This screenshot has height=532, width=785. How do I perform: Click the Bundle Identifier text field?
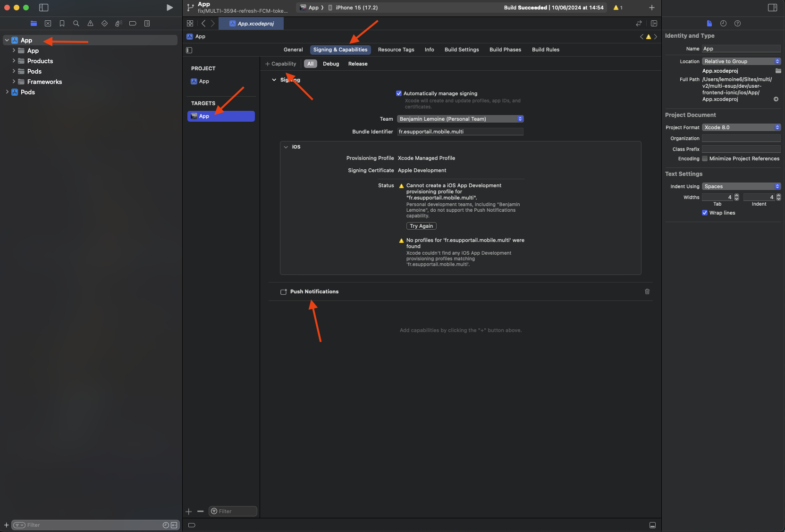click(460, 132)
